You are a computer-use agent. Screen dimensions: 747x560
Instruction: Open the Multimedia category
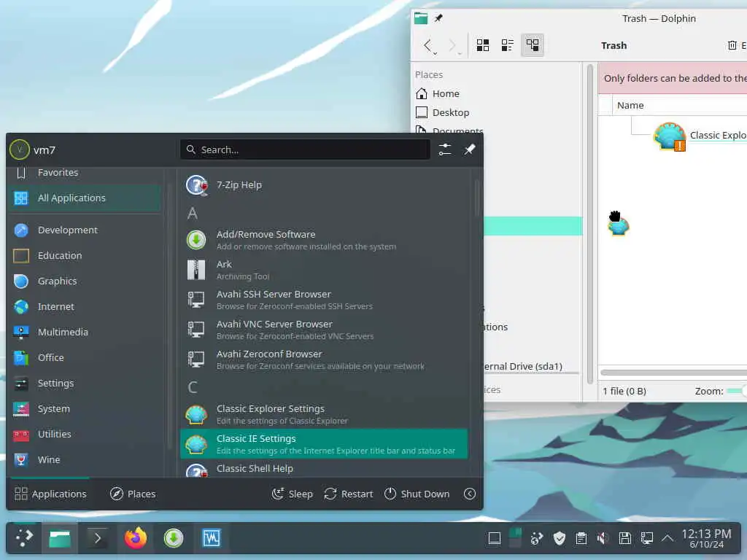pos(85,332)
